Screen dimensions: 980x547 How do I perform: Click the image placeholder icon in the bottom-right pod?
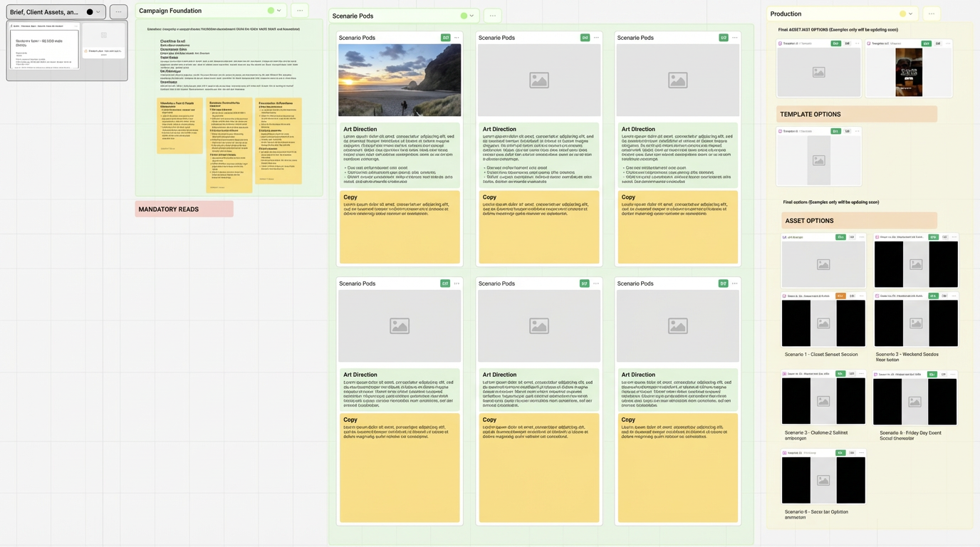pos(677,326)
